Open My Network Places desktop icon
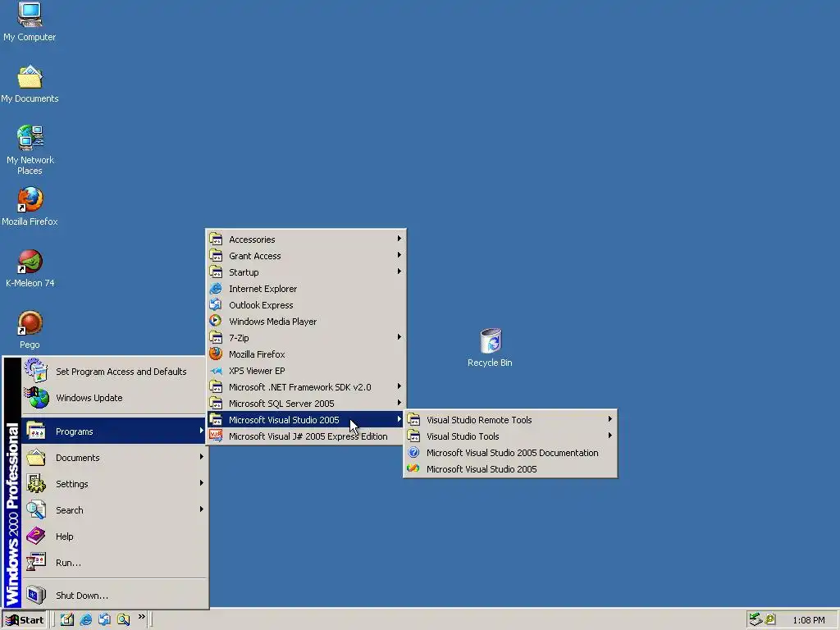This screenshot has width=840, height=630. 30,150
